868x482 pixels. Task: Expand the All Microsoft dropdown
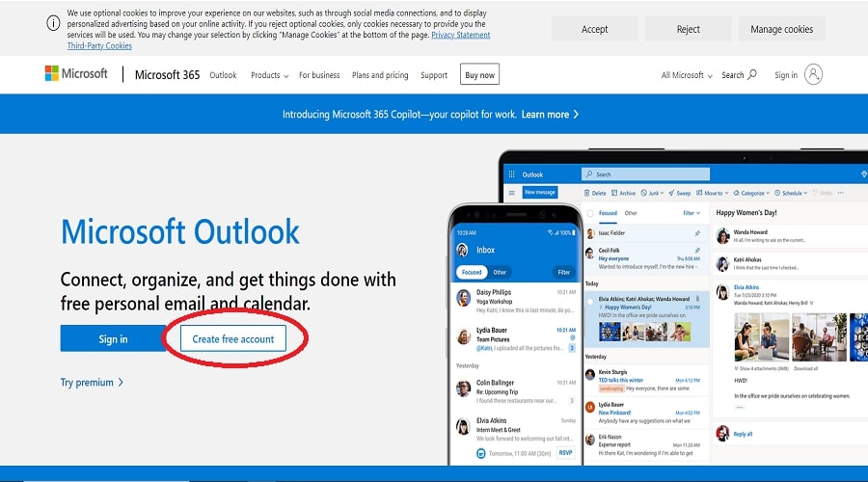pos(687,75)
